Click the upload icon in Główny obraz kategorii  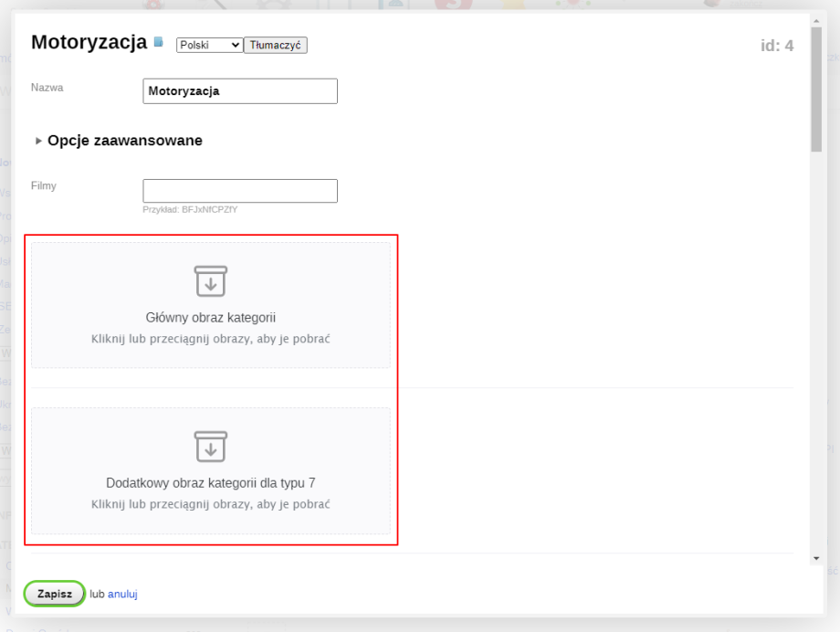pyautogui.click(x=210, y=281)
